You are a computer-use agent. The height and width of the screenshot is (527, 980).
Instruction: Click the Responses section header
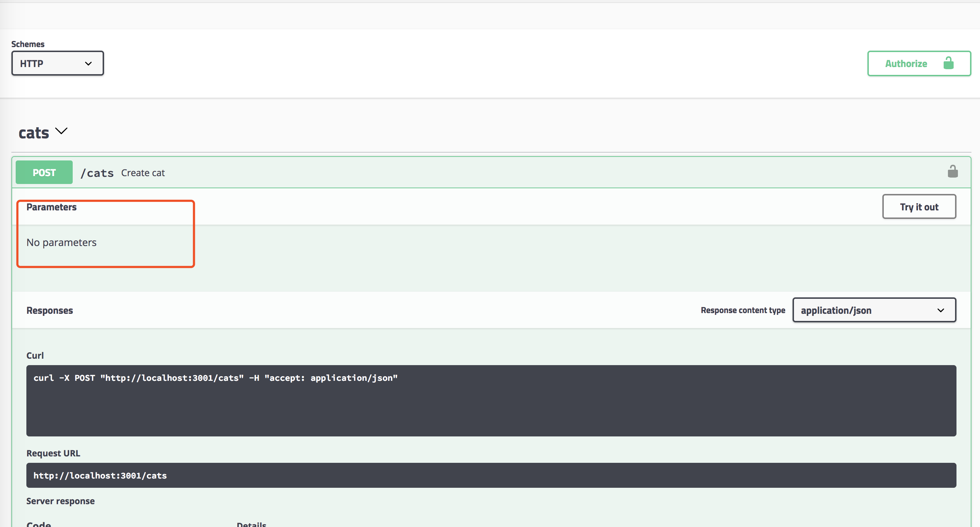(50, 310)
